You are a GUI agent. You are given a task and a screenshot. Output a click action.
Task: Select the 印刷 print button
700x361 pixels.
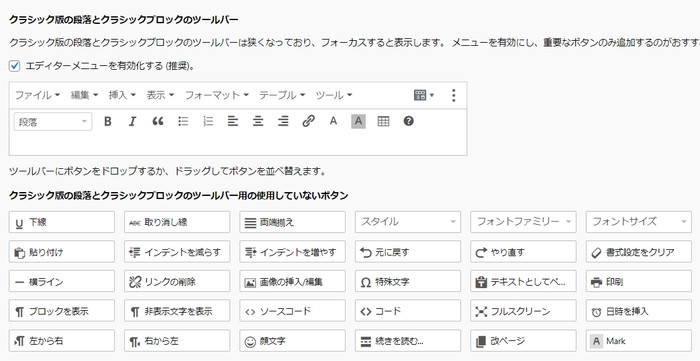coord(639,281)
